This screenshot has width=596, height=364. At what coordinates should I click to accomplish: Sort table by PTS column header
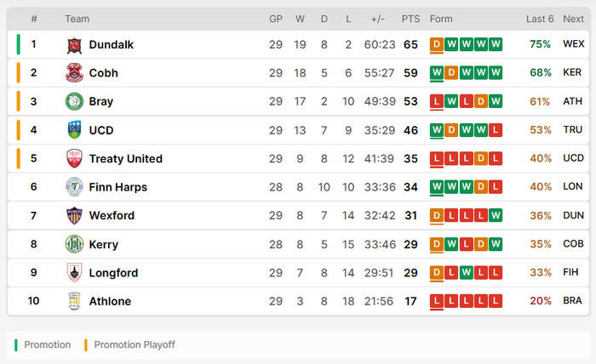pos(410,19)
